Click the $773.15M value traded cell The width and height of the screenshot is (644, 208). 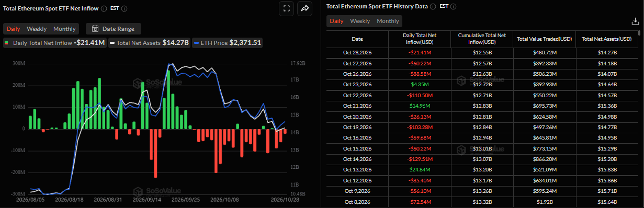[x=544, y=148]
